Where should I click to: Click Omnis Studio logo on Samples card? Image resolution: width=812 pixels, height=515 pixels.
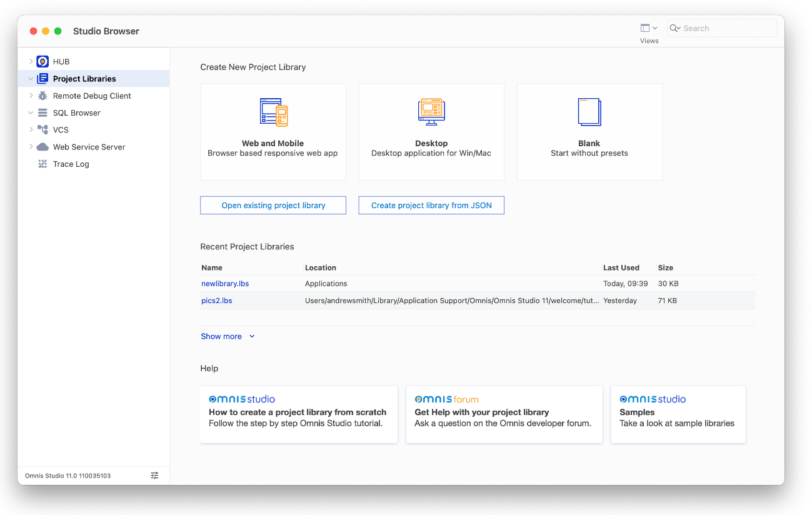tap(653, 399)
